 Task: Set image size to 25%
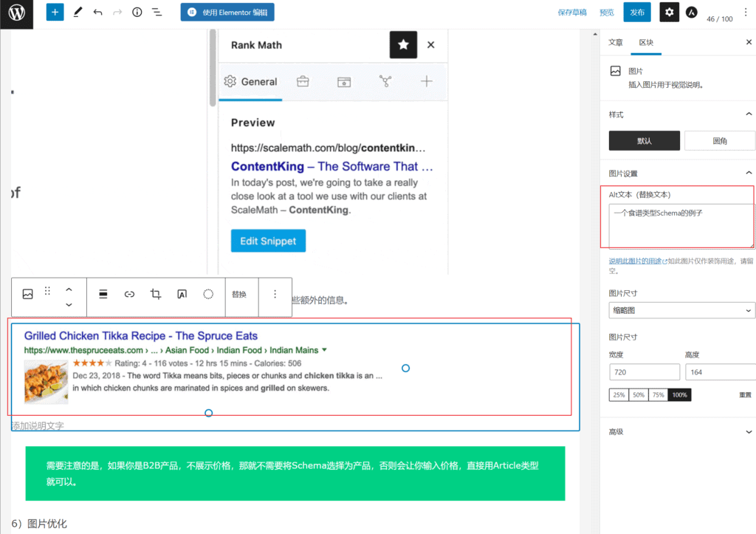pos(619,395)
